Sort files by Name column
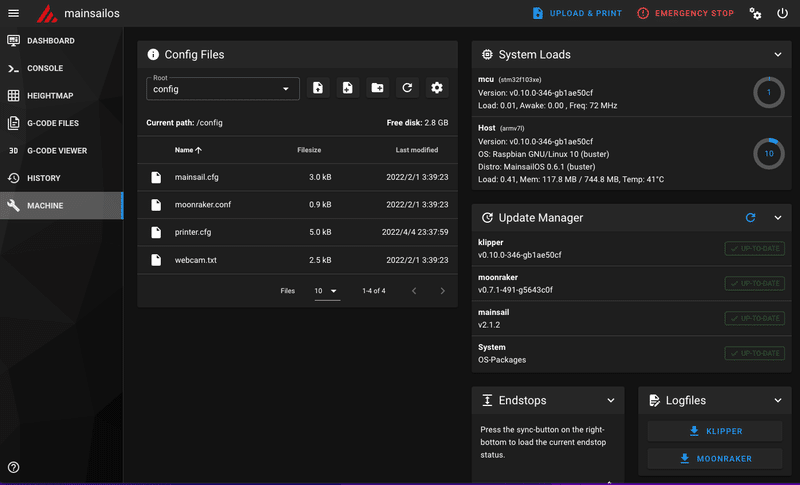 [188, 150]
